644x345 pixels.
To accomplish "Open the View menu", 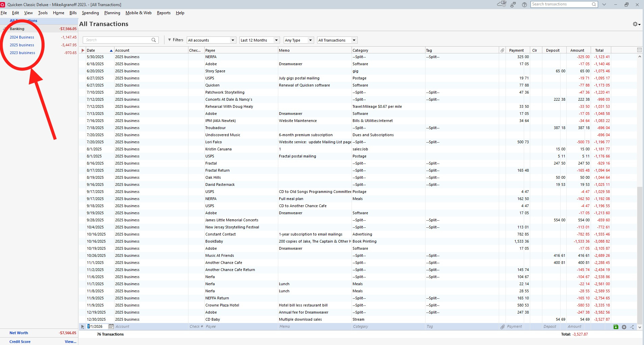I will 28,13.
